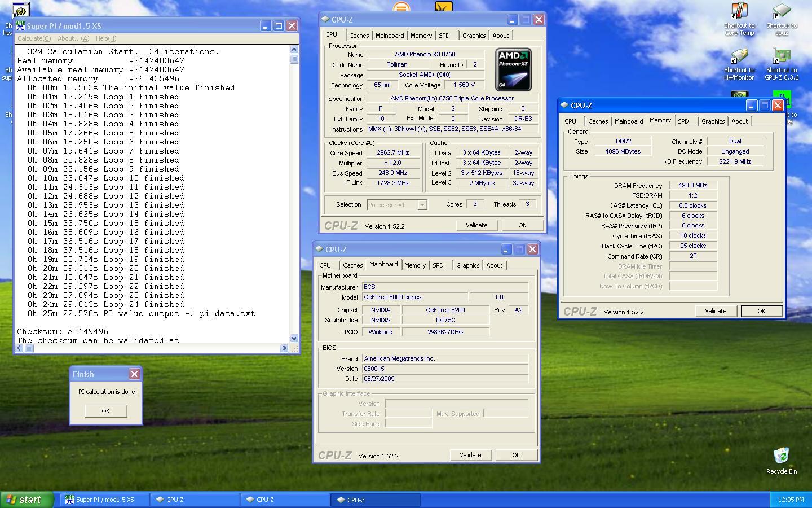Open Mainboard tab in CPU-Z processor window

coord(390,36)
